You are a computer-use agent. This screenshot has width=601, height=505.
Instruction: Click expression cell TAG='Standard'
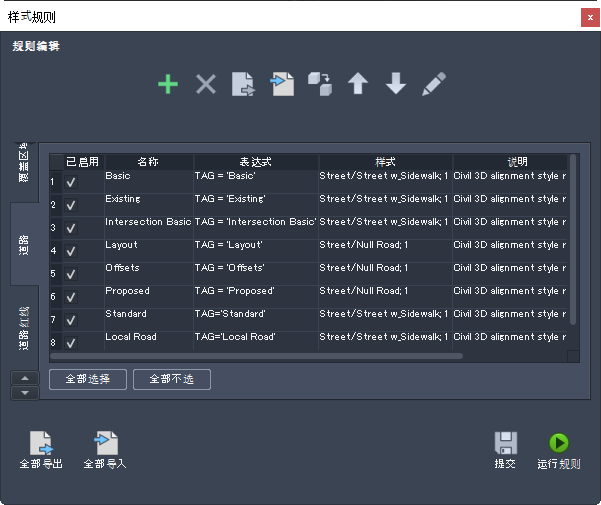point(256,320)
